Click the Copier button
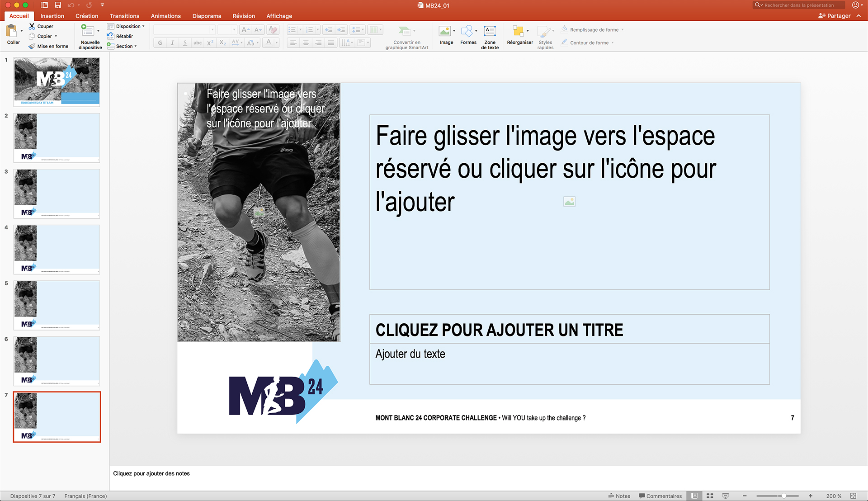 click(x=40, y=36)
